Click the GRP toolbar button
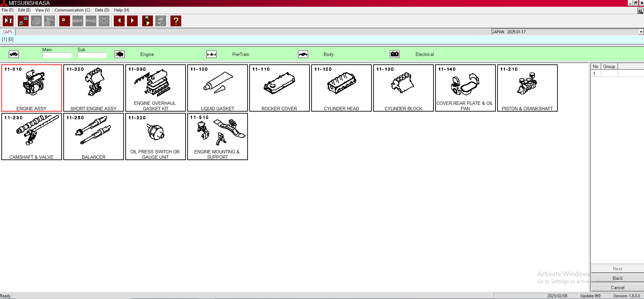 pos(78,21)
